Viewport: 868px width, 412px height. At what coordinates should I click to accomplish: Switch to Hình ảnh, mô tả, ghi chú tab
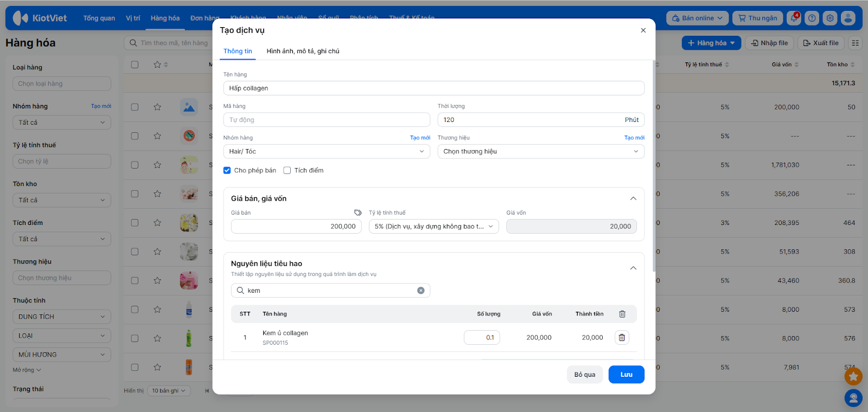(303, 51)
